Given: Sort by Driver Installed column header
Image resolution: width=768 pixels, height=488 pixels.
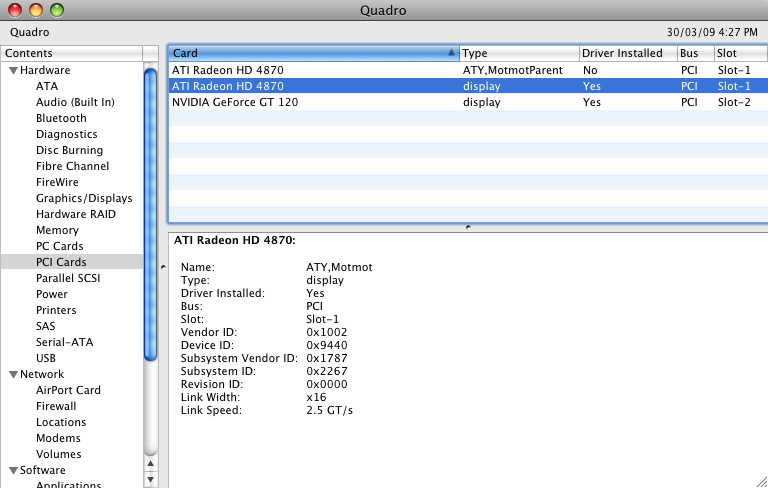Looking at the screenshot, I should 628,53.
